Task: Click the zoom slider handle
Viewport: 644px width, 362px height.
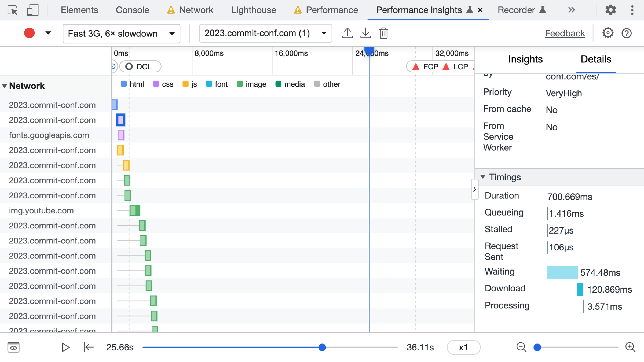Action: [537, 348]
